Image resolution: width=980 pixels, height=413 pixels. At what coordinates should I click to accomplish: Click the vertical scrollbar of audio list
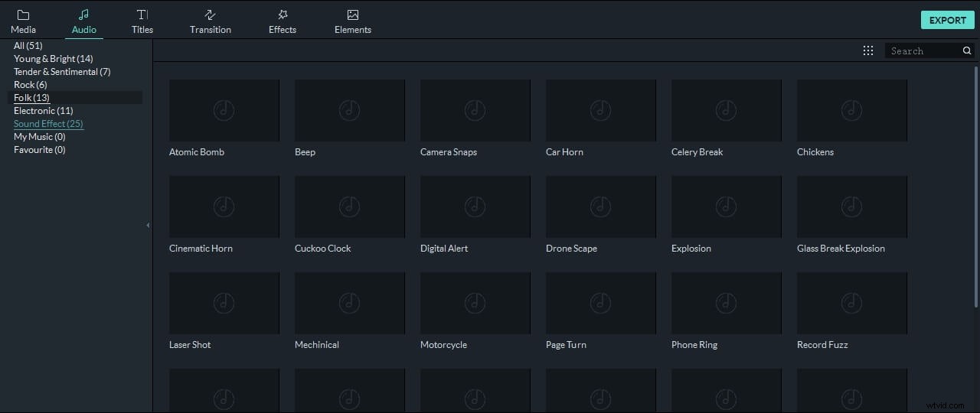[x=976, y=187]
